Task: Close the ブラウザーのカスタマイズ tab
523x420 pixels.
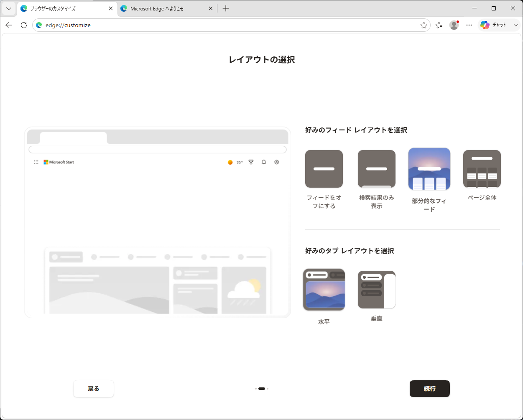Action: click(111, 8)
